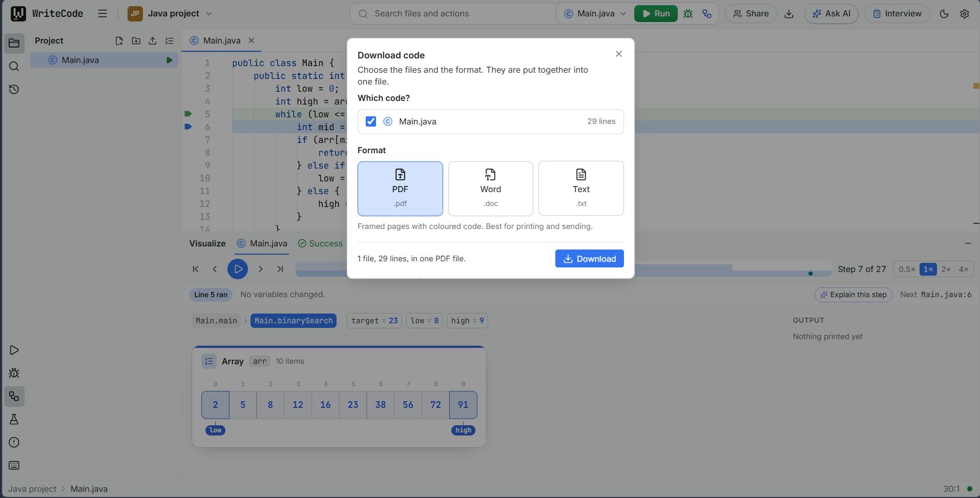Open settings via the gear icon
The height and width of the screenshot is (498, 980).
(965, 14)
